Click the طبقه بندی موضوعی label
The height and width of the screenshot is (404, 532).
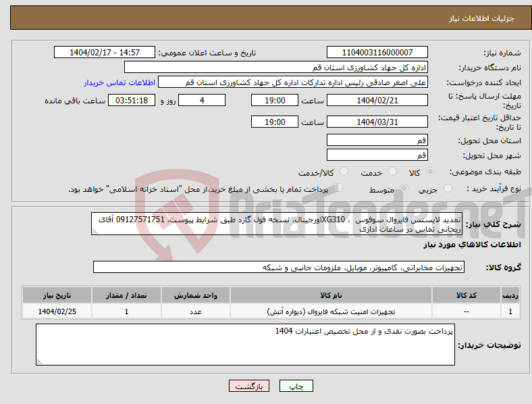point(485,172)
